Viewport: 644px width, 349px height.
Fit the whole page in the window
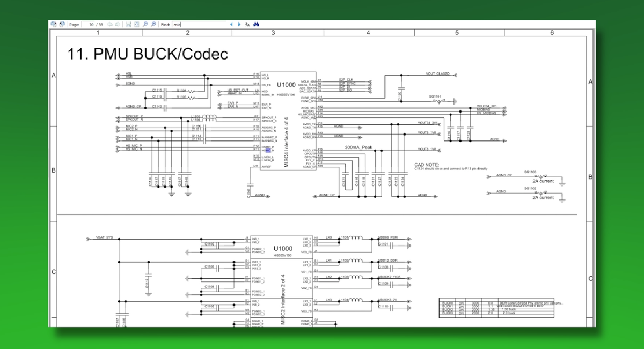point(136,24)
